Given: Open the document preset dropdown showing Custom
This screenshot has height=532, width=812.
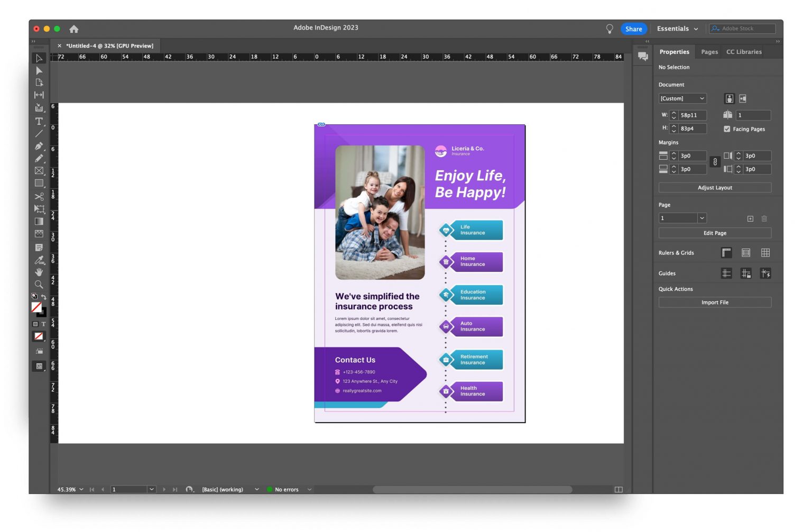Looking at the screenshot, I should 682,98.
